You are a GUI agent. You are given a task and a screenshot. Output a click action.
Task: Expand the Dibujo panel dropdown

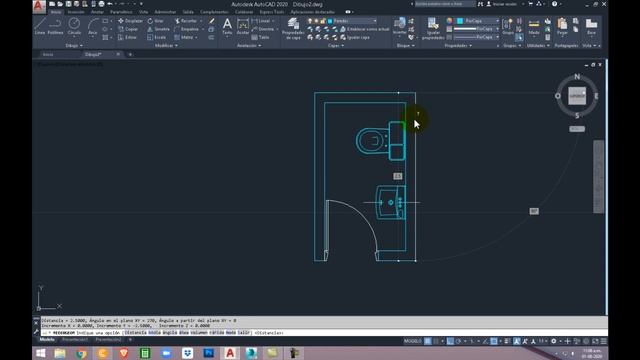coord(74,46)
